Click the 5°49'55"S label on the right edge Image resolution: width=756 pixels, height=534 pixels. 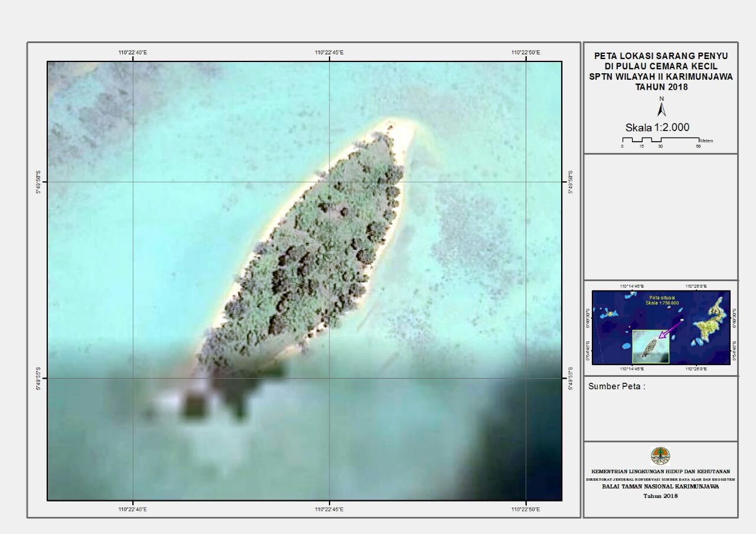tap(570, 378)
